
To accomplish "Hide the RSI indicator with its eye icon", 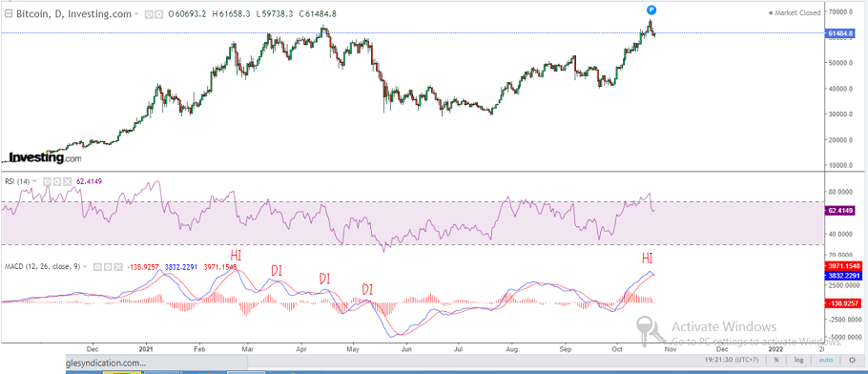I will click(x=47, y=181).
